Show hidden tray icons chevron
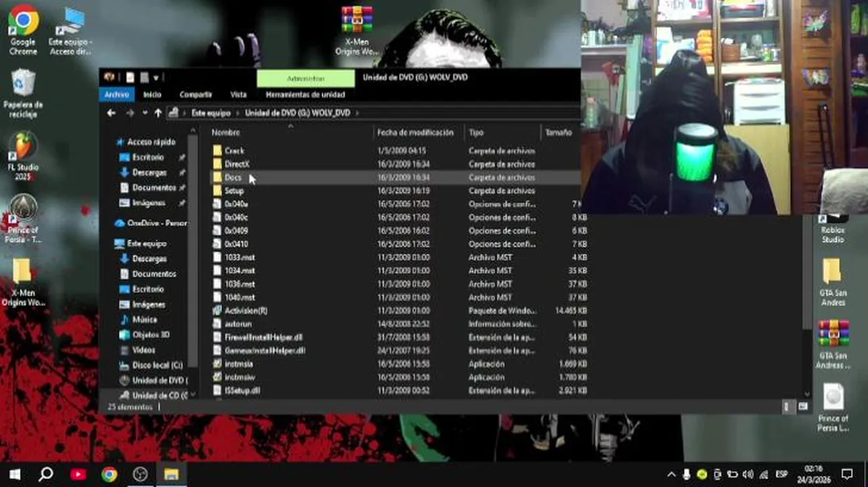 671,474
